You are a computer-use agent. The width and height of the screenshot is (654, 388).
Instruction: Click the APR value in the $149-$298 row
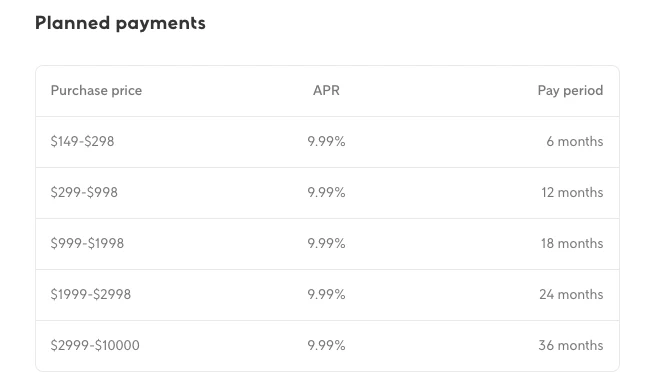(x=326, y=141)
